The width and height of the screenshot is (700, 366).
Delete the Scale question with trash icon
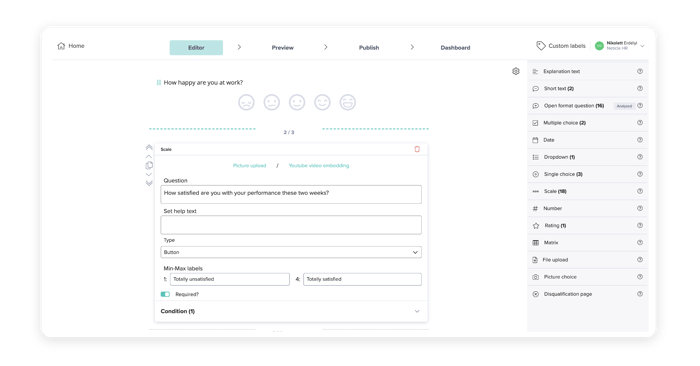tap(417, 149)
